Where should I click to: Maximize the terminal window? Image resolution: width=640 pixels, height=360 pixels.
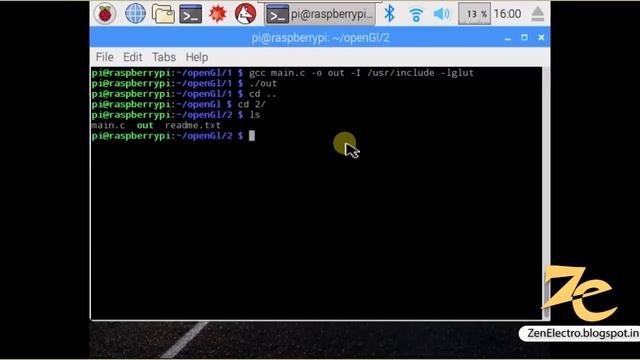(524, 38)
